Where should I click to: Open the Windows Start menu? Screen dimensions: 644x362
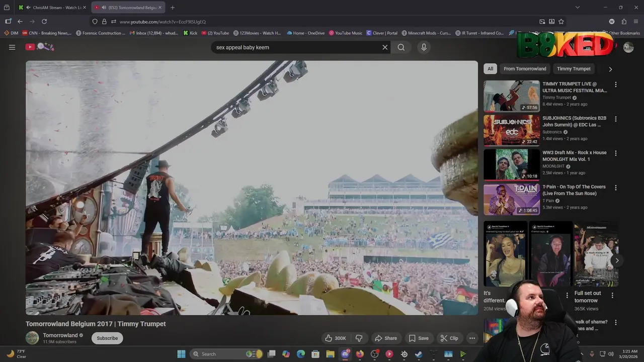click(x=181, y=354)
